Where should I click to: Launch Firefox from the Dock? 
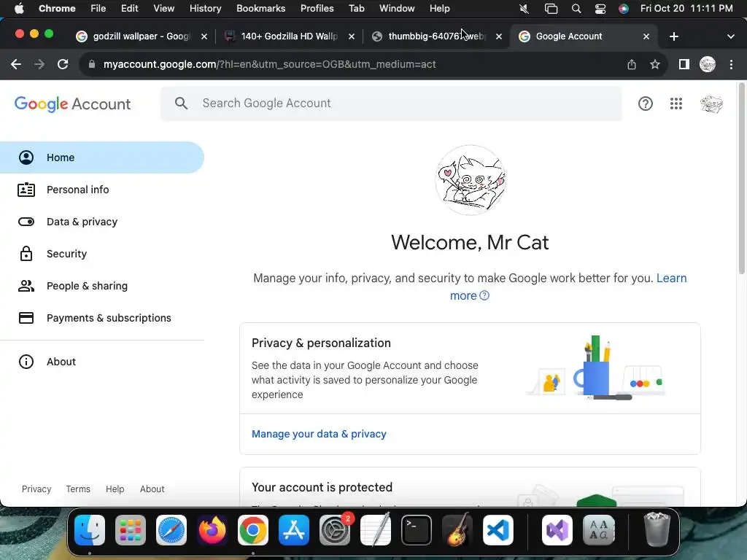click(x=212, y=530)
